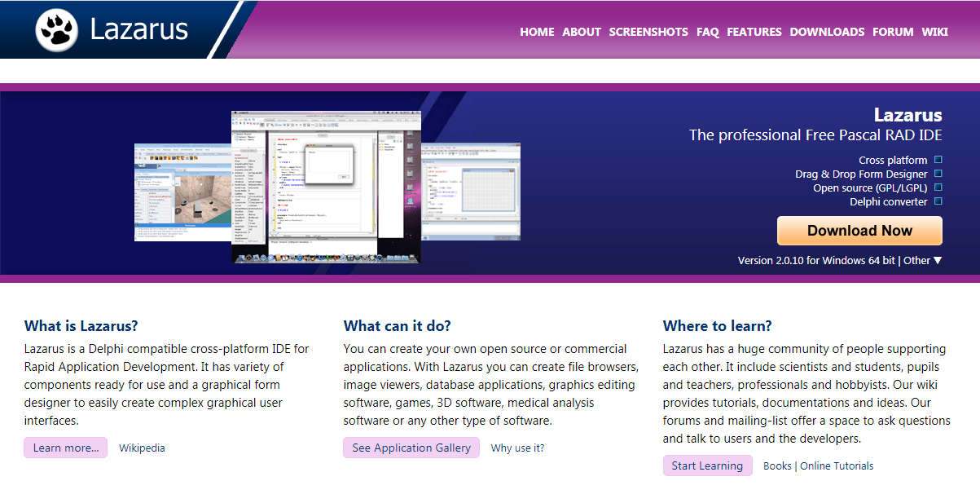Click the Learn more... button
This screenshot has width=980, height=503.
65,448
